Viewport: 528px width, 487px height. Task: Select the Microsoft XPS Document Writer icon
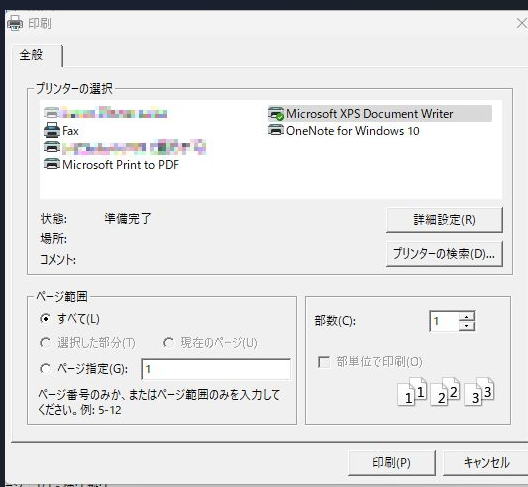(x=276, y=113)
